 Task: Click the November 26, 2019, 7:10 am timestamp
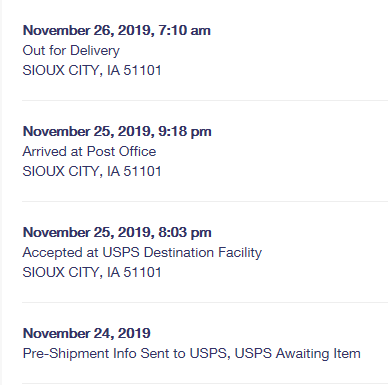[x=117, y=30]
